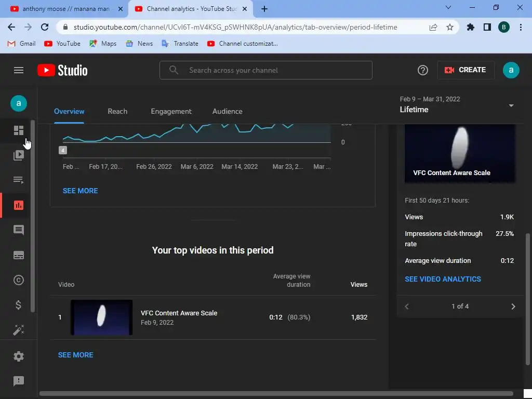Go to next video card arrow
The image size is (532, 399).
tap(513, 307)
